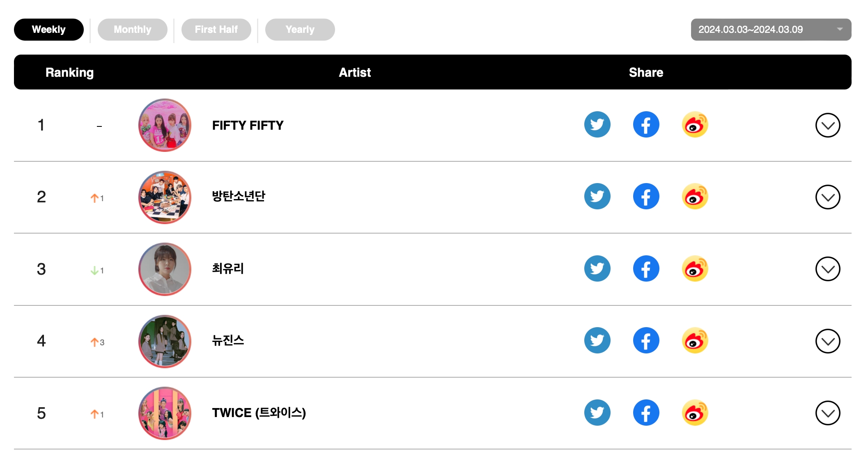Expand 뉴진스 ranking details
Image resolution: width=868 pixels, height=454 pixels.
[827, 341]
